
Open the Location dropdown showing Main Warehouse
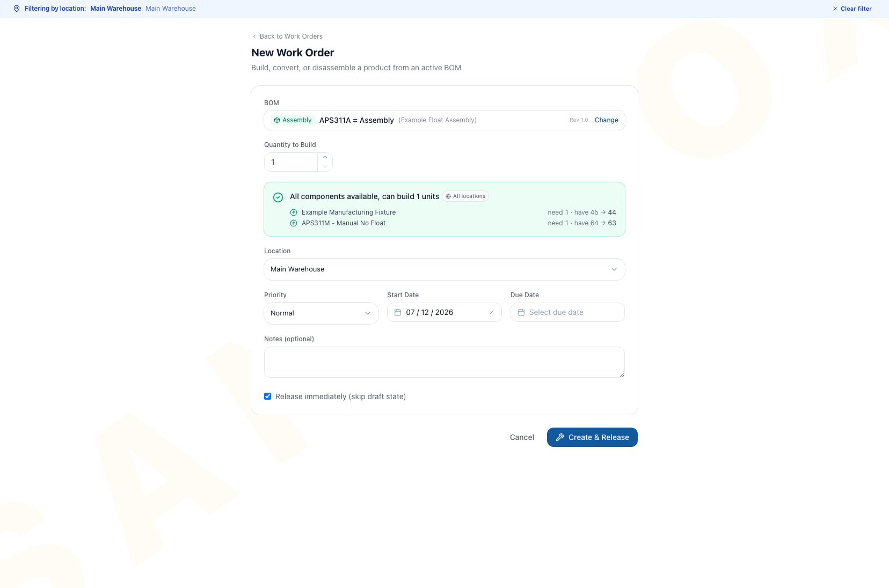[445, 269]
